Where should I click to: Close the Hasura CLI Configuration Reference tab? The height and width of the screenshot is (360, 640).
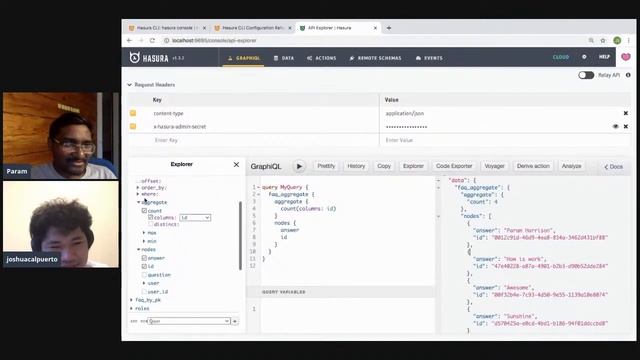[x=290, y=28]
